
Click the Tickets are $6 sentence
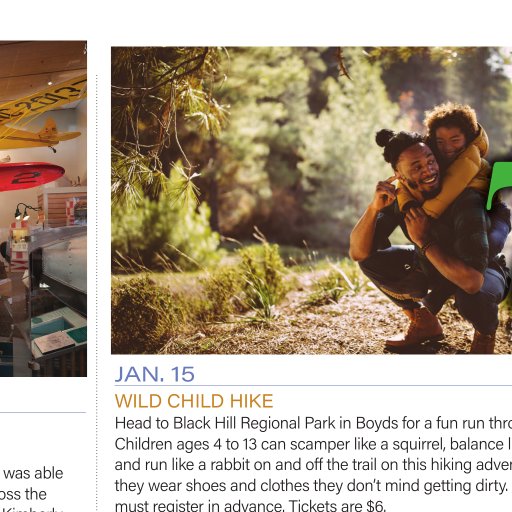pos(337,506)
